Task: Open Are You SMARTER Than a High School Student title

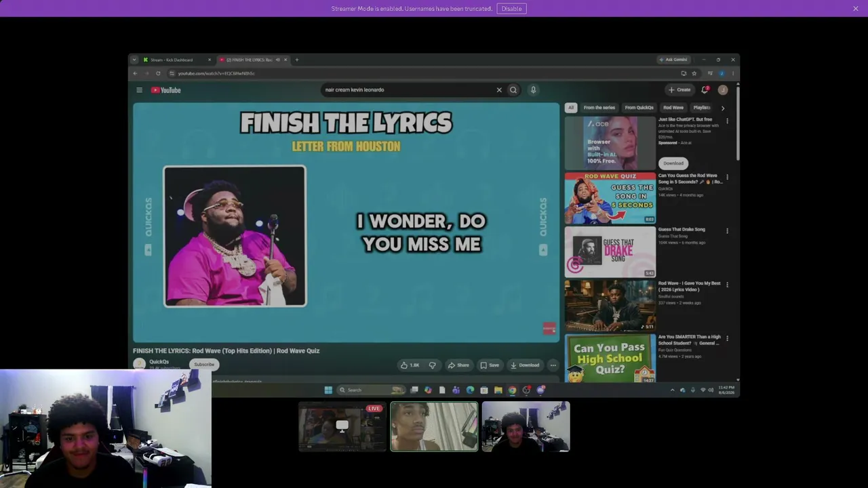Action: pos(690,340)
